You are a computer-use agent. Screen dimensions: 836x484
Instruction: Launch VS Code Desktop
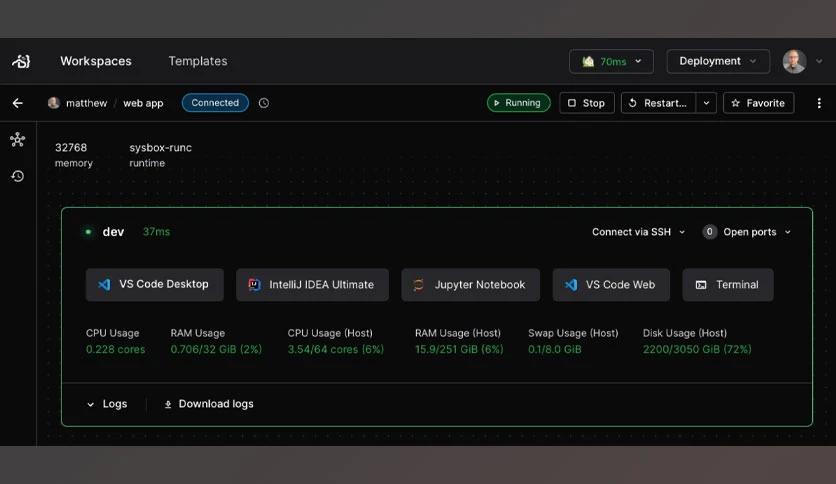click(154, 284)
